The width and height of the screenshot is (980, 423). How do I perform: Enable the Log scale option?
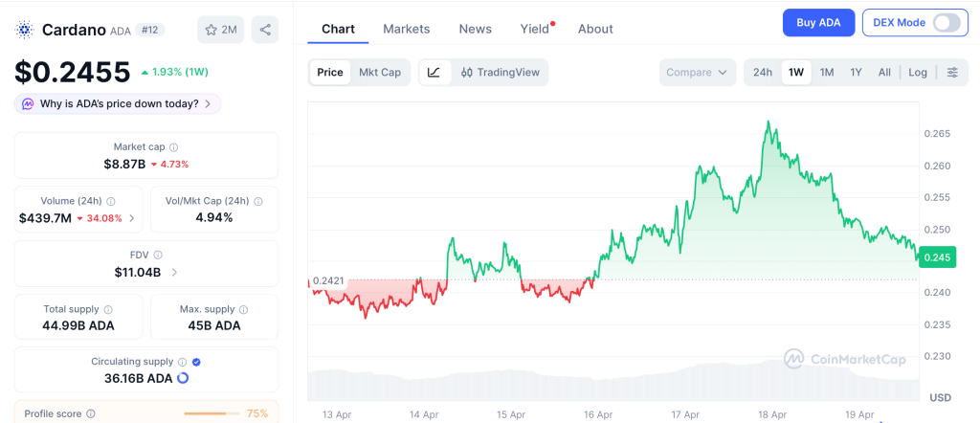coord(918,73)
